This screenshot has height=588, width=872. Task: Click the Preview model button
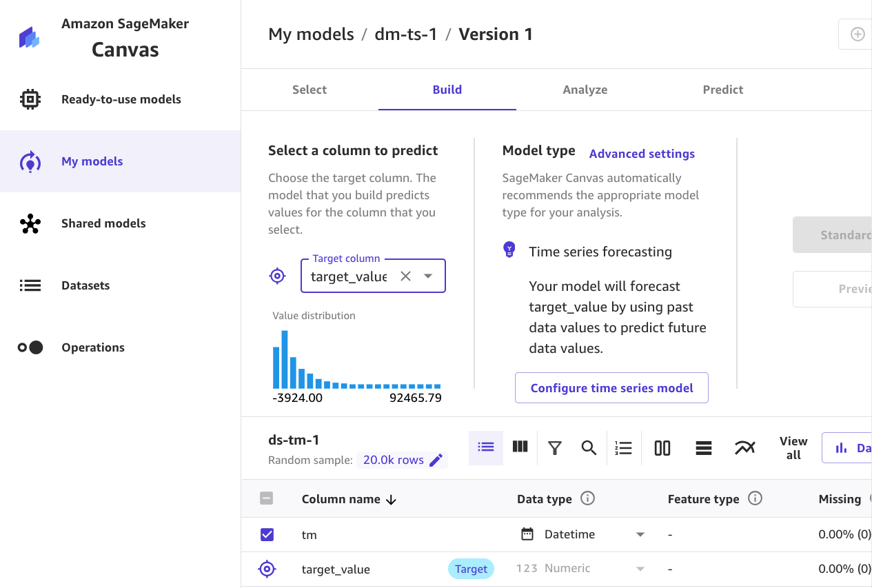click(833, 289)
